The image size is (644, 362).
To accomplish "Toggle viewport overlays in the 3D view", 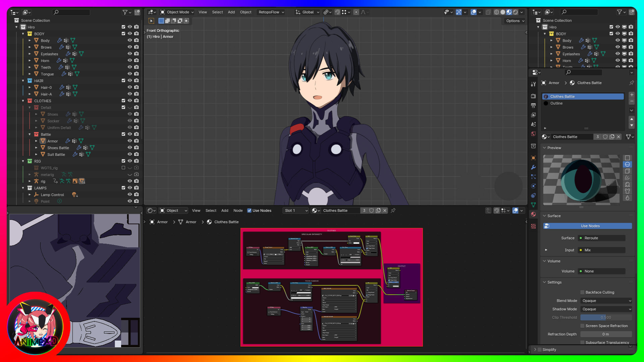I will (x=474, y=12).
